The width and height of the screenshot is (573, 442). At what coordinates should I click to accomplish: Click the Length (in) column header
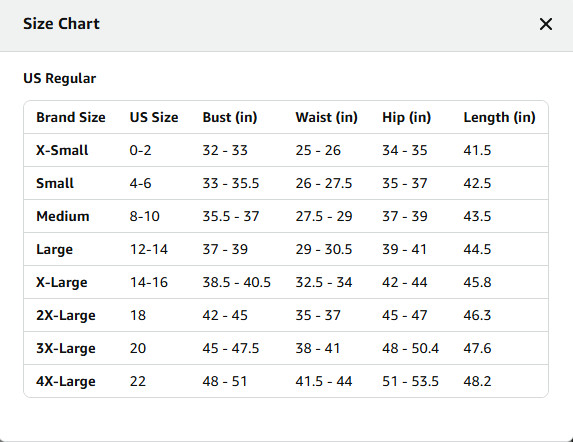point(499,117)
